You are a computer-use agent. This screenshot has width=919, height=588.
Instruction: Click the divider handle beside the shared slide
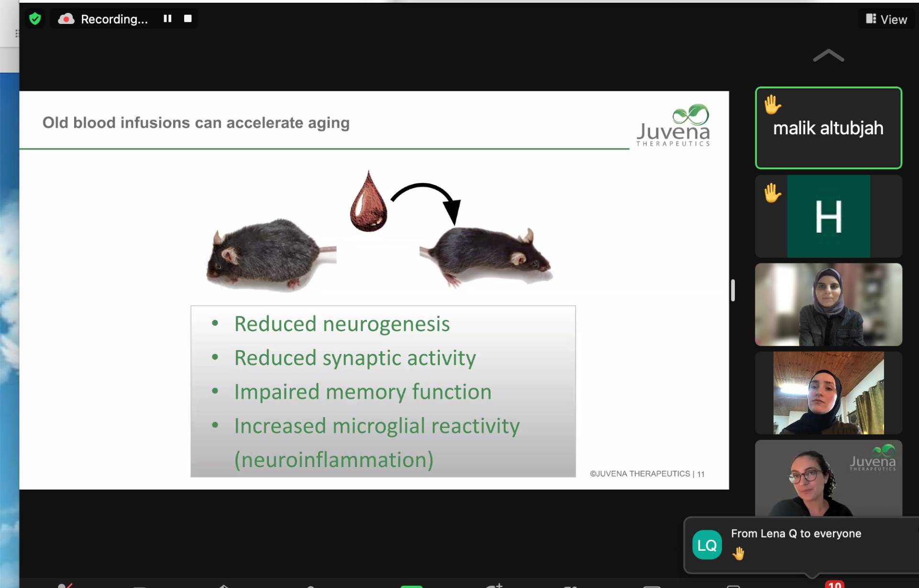(x=733, y=290)
